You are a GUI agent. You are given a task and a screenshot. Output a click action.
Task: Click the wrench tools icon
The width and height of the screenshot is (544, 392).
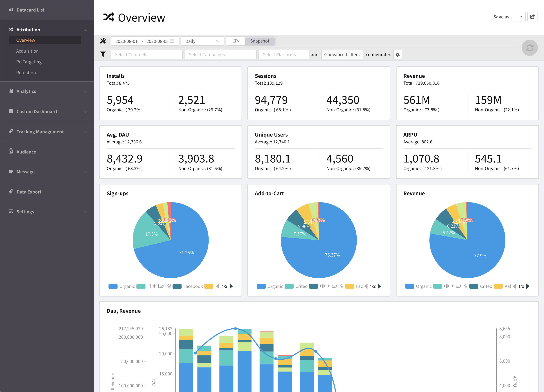(103, 41)
